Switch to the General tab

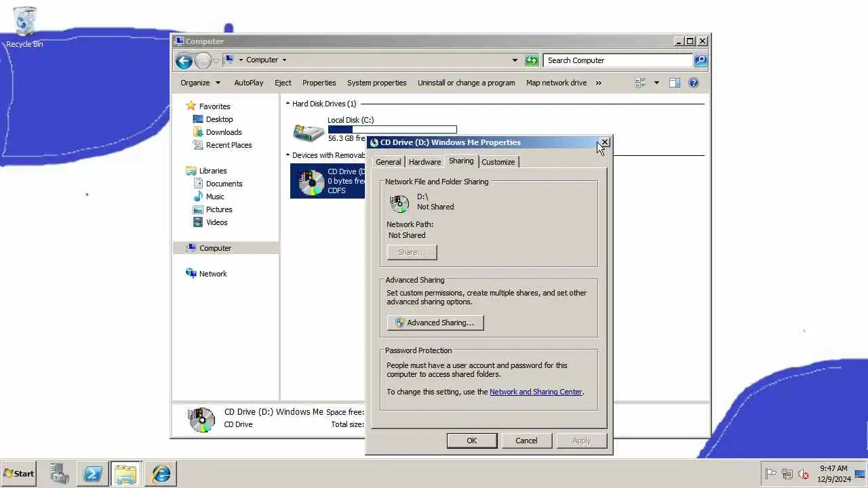point(388,162)
